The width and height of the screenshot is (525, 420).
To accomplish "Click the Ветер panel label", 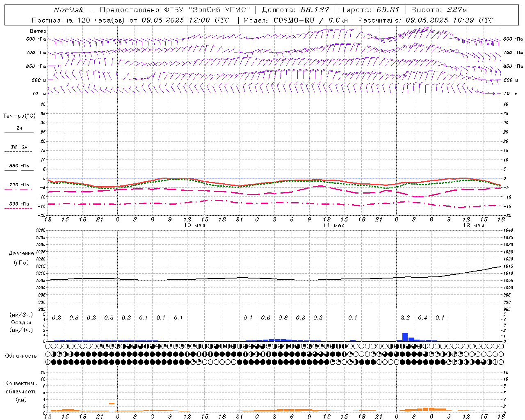I will [38, 31].
